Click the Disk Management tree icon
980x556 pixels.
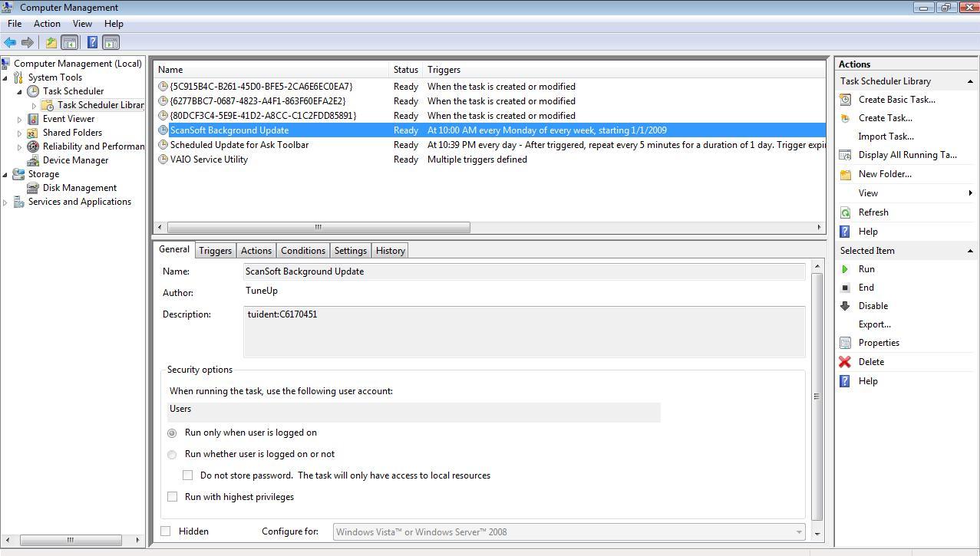pos(33,188)
